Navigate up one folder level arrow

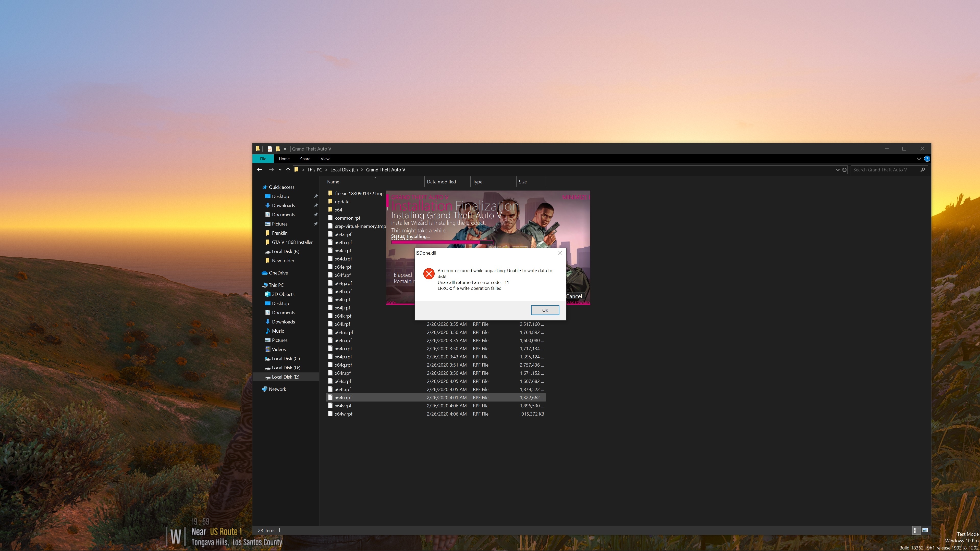click(x=288, y=170)
